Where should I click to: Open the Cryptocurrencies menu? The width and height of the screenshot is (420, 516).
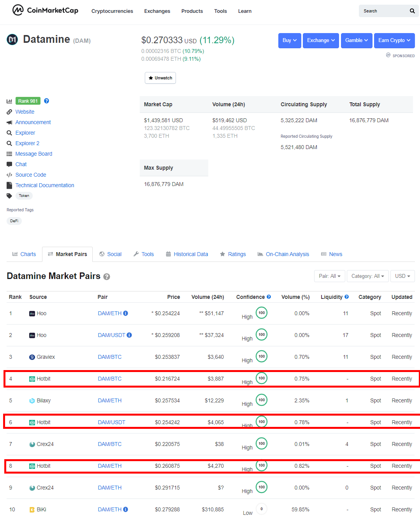(x=112, y=11)
